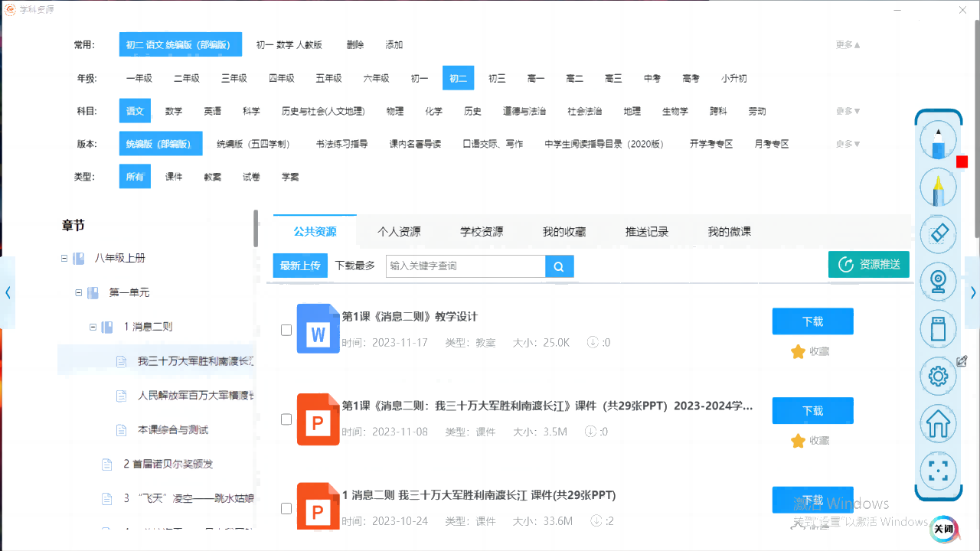This screenshot has height=551, width=980.
Task: Click the red color swatch near the pen tool
Action: click(962, 161)
